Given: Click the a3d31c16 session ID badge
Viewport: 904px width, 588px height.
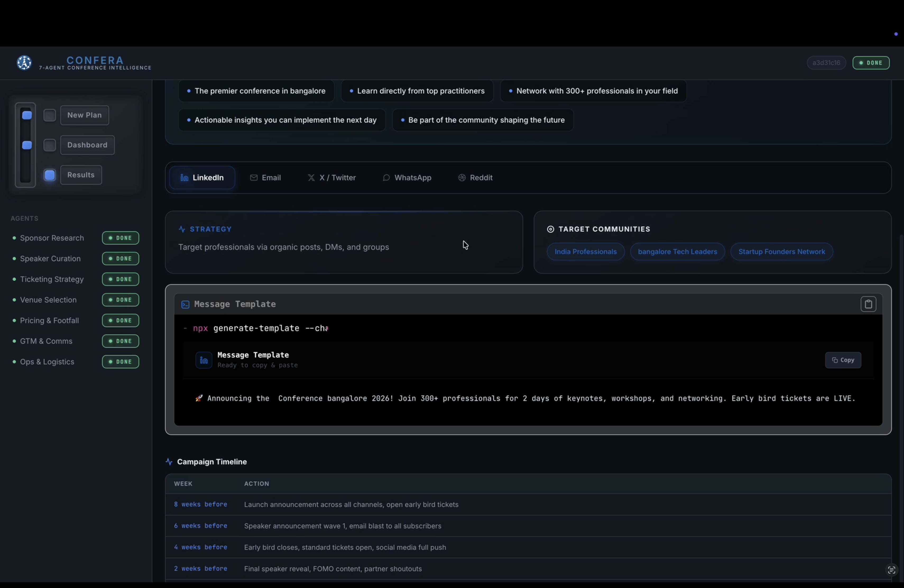Looking at the screenshot, I should pos(826,63).
